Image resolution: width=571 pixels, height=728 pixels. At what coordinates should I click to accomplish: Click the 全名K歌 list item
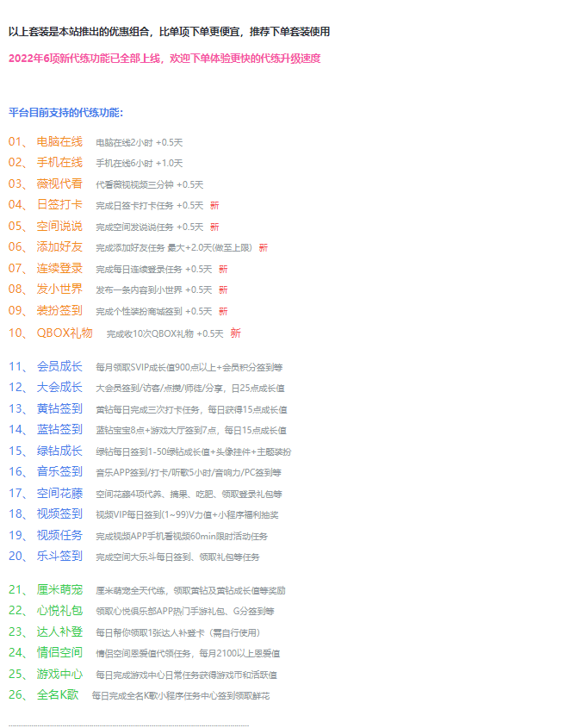58,695
